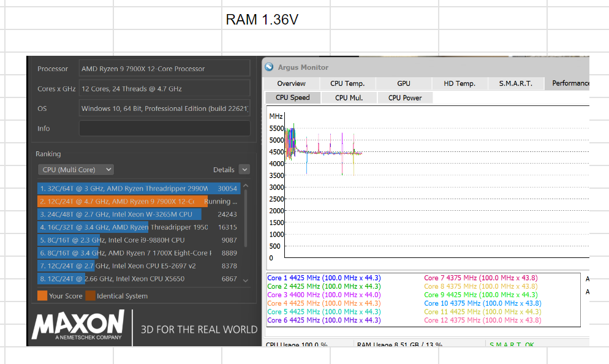
Task: Expand the Details chevron in Ranking
Action: click(244, 170)
